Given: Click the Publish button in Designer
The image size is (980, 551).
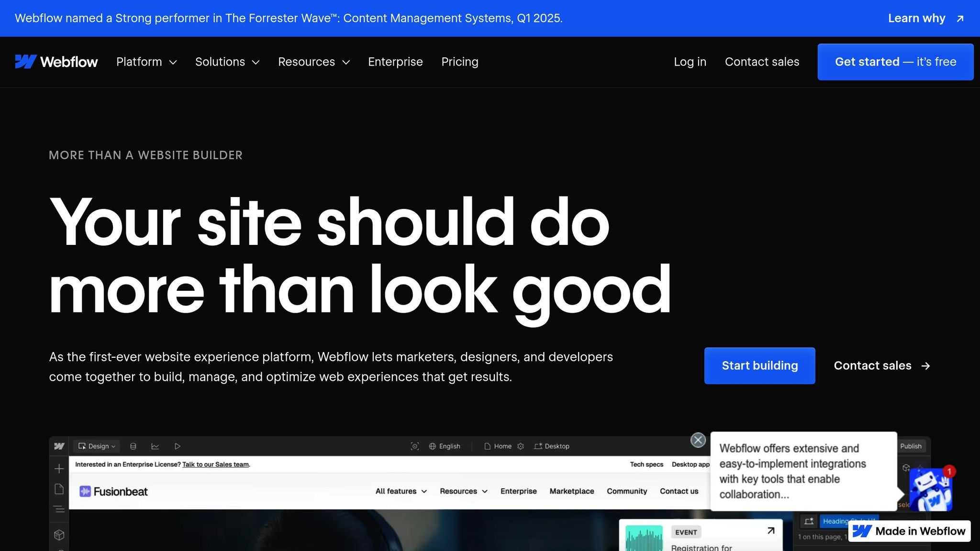Looking at the screenshot, I should pyautogui.click(x=911, y=446).
